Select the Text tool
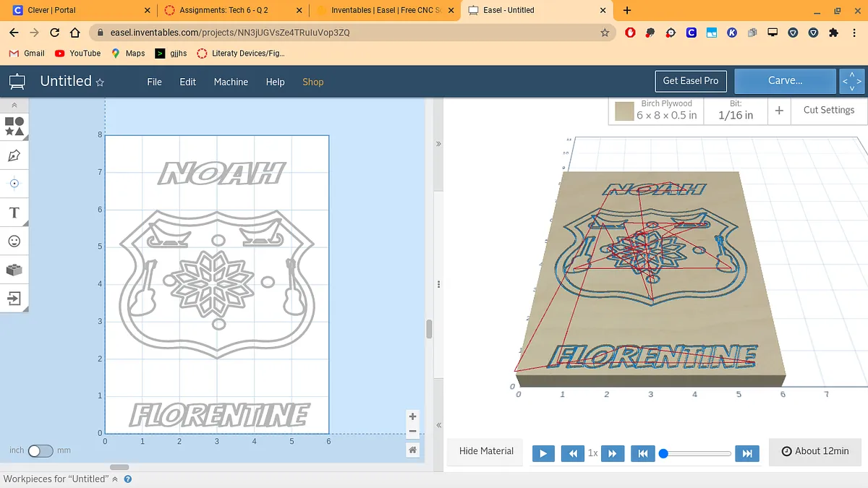The width and height of the screenshot is (868, 488). [14, 213]
